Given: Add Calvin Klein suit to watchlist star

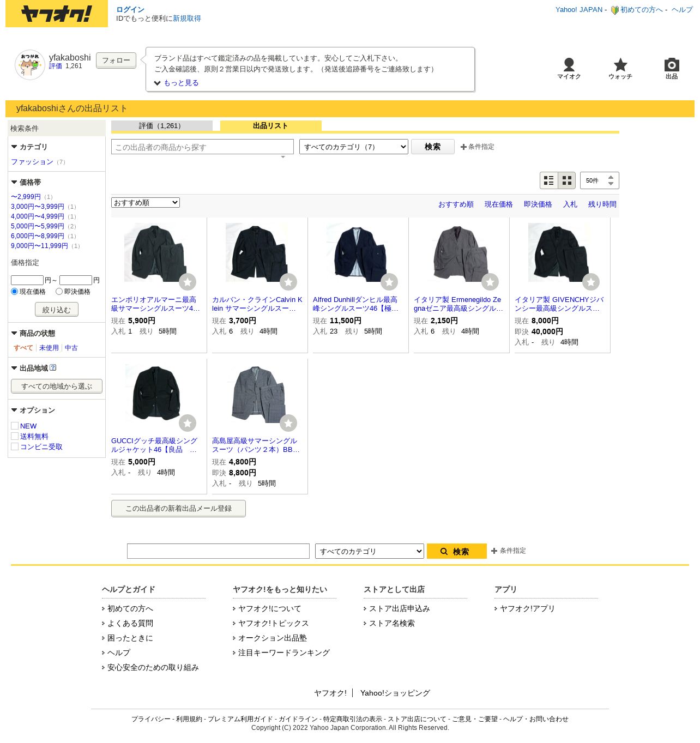Looking at the screenshot, I should pyautogui.click(x=288, y=282).
